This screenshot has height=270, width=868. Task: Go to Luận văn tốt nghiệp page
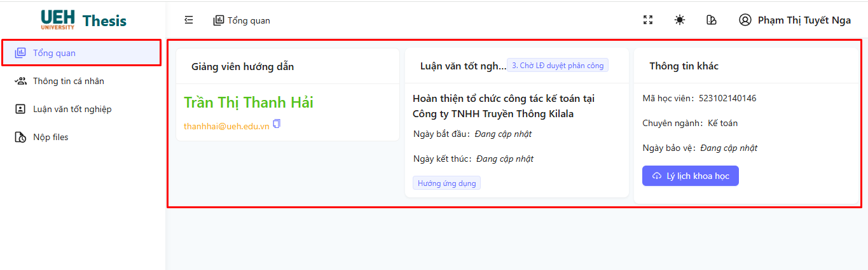[72, 109]
